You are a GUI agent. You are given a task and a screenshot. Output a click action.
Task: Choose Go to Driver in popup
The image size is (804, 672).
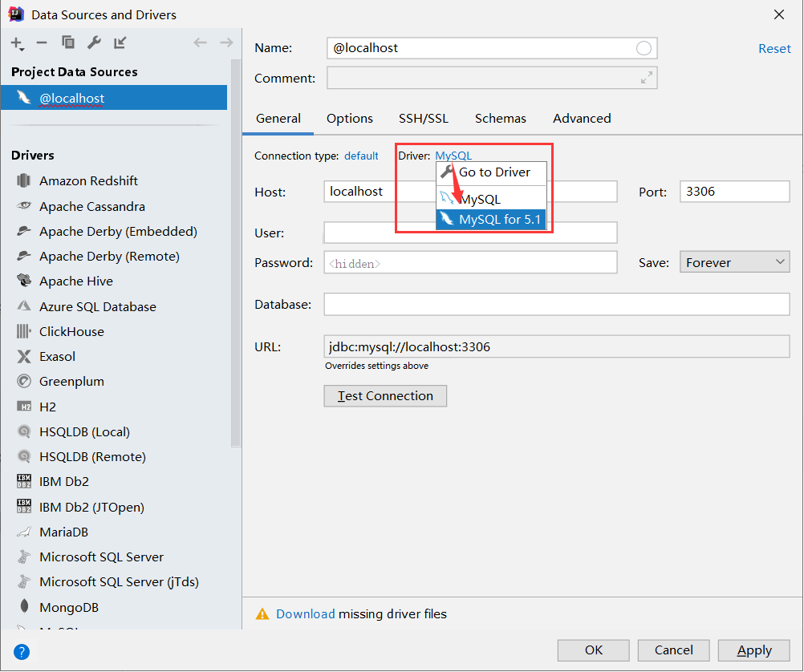point(491,172)
